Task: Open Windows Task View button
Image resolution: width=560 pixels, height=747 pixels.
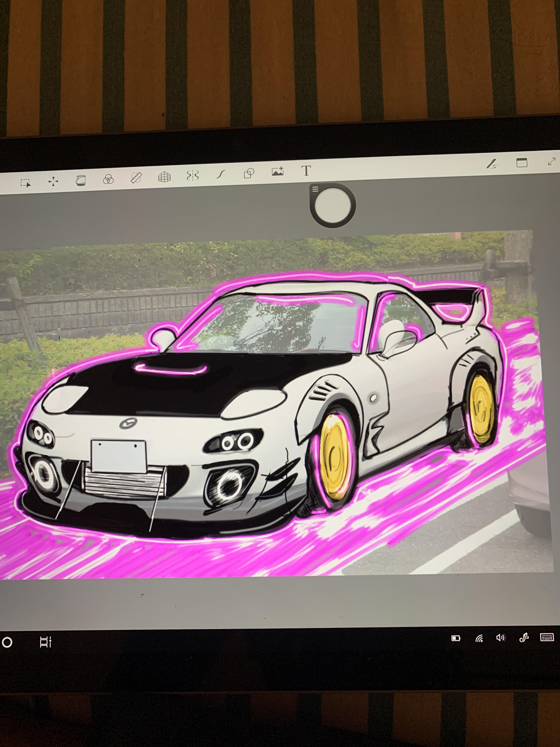Action: (45, 642)
